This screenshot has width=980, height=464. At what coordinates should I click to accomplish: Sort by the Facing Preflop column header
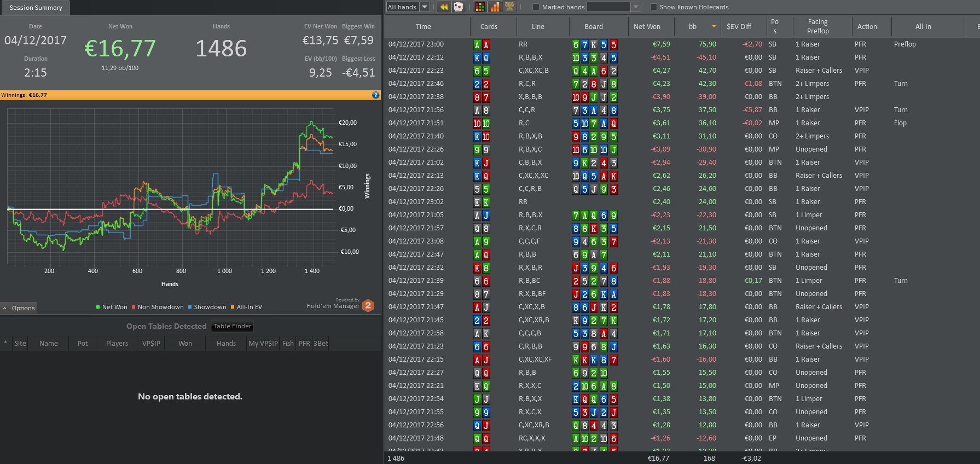click(817, 26)
